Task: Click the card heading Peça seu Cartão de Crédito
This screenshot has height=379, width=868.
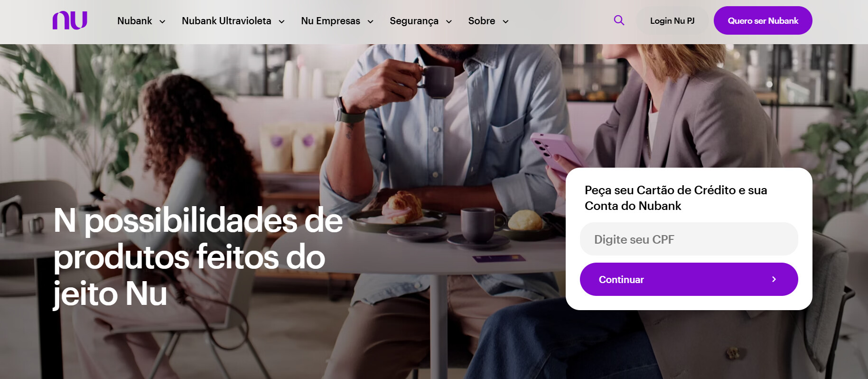Action: pos(676,198)
